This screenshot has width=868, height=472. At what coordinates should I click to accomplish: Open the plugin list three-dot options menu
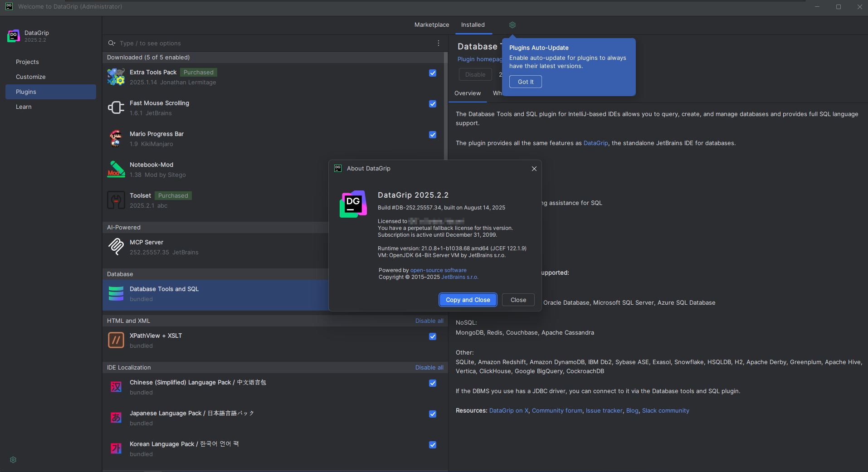click(x=438, y=43)
